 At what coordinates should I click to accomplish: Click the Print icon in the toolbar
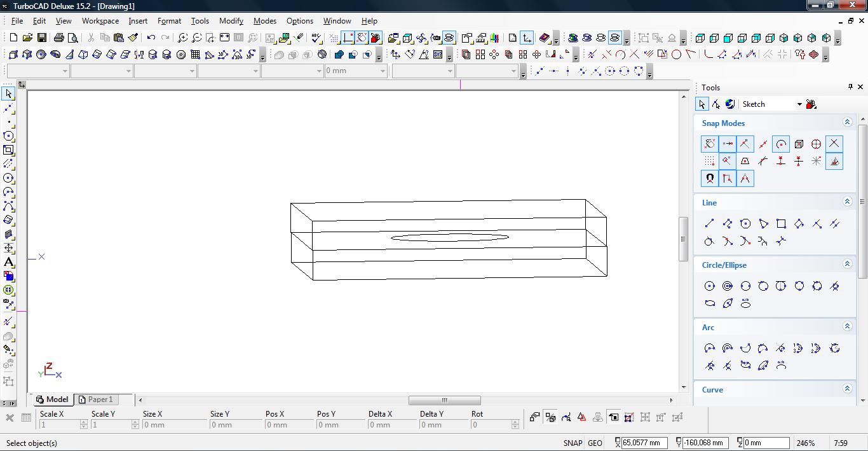59,38
